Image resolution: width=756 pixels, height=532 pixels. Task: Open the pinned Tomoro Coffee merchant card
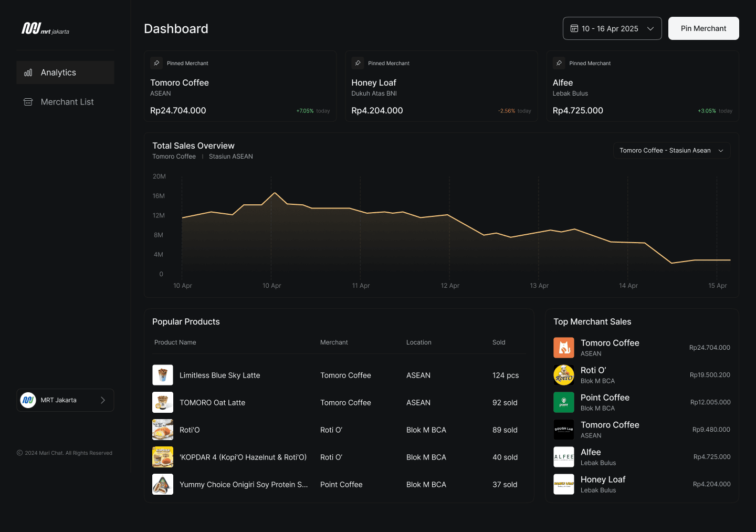[240, 86]
